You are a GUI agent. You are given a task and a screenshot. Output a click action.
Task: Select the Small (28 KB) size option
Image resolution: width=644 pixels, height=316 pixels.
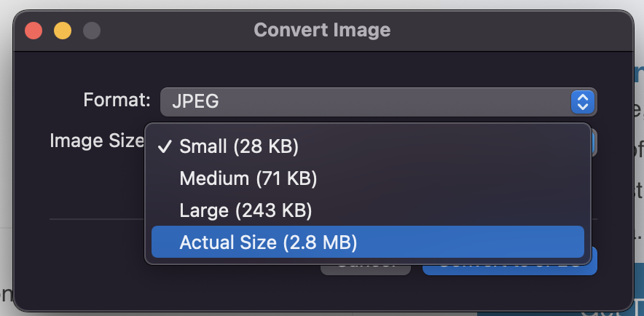pyautogui.click(x=368, y=146)
